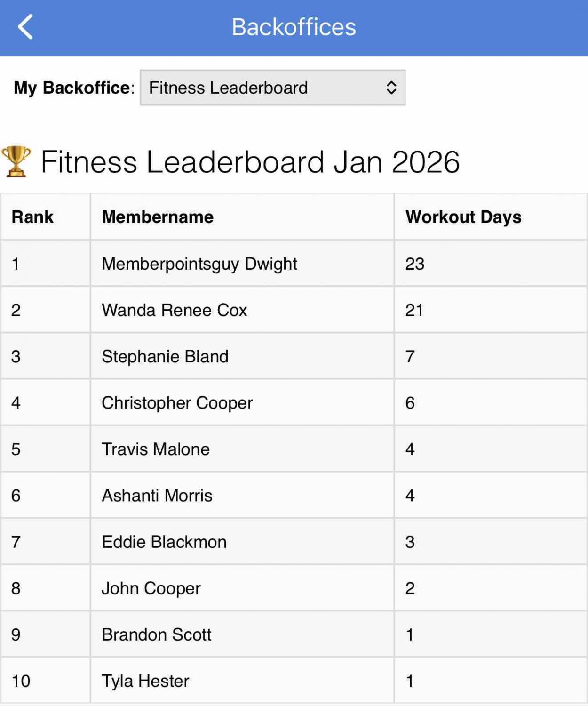
Task: Click the Fitness Leaderboard Jan 2026 heading
Action: tap(250, 162)
